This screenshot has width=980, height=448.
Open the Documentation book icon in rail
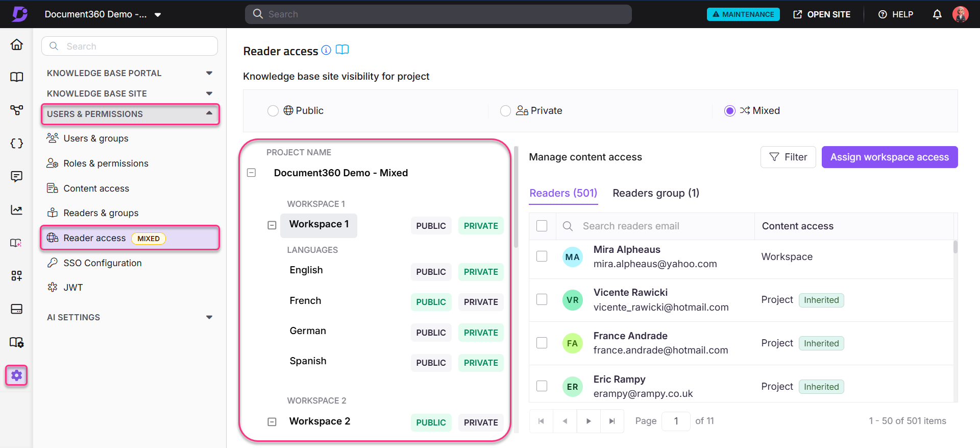coord(17,77)
